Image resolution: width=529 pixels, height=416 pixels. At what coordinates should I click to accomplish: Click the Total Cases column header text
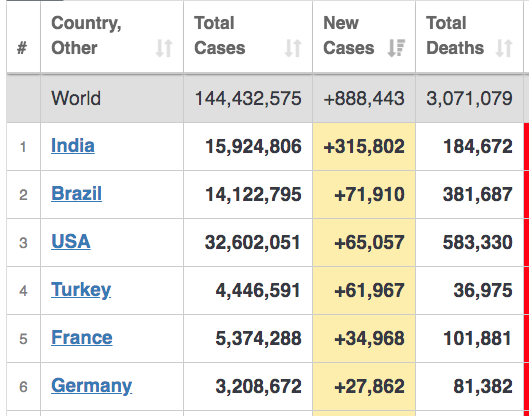(x=220, y=35)
